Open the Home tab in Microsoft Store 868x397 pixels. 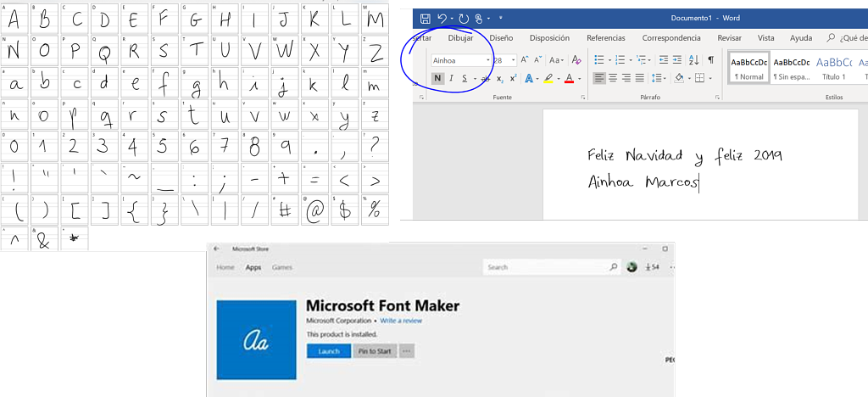(225, 267)
